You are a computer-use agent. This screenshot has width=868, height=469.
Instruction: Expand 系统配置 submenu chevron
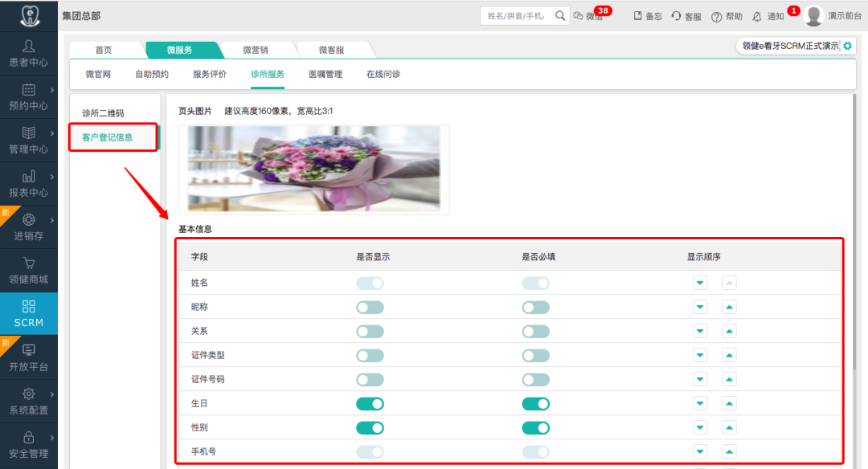(52, 394)
